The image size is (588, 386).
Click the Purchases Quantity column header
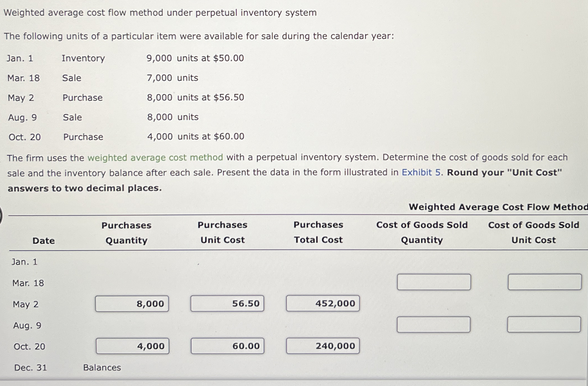coord(126,233)
